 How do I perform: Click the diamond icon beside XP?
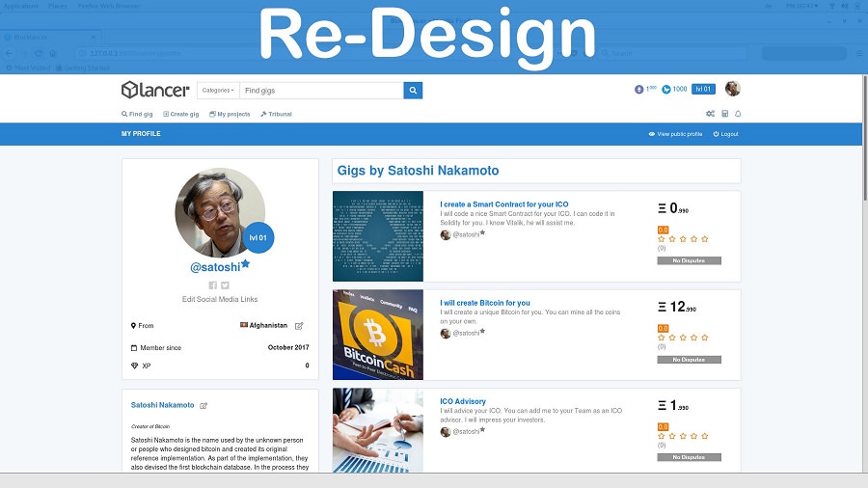point(134,366)
